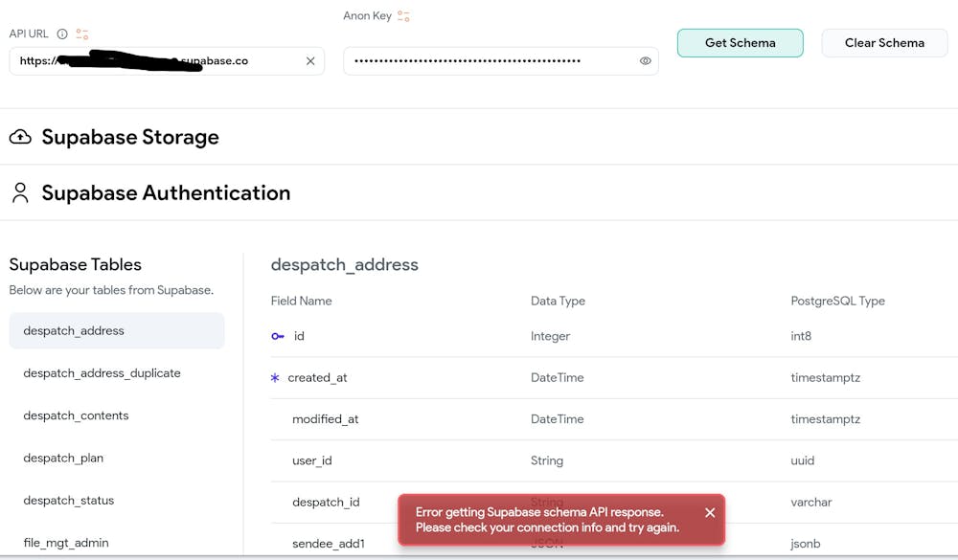
Task: Click the cloud upload icon for Supabase Storage
Action: pos(20,137)
